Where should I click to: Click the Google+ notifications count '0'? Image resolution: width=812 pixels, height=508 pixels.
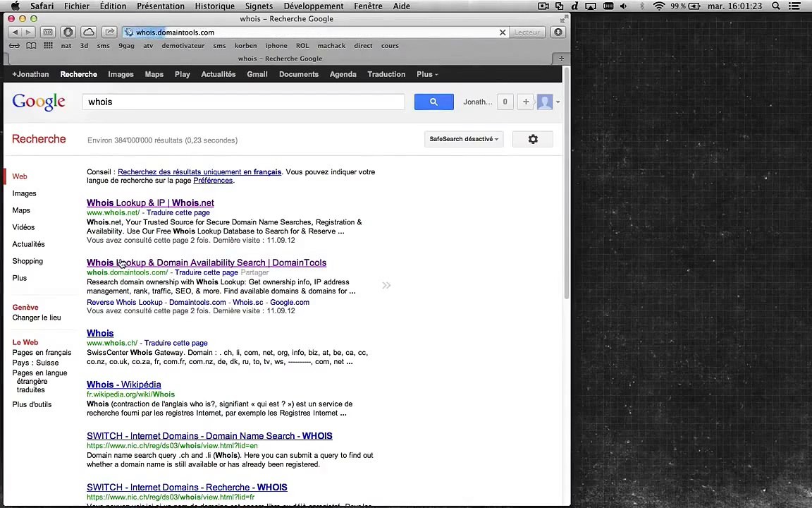(x=505, y=102)
